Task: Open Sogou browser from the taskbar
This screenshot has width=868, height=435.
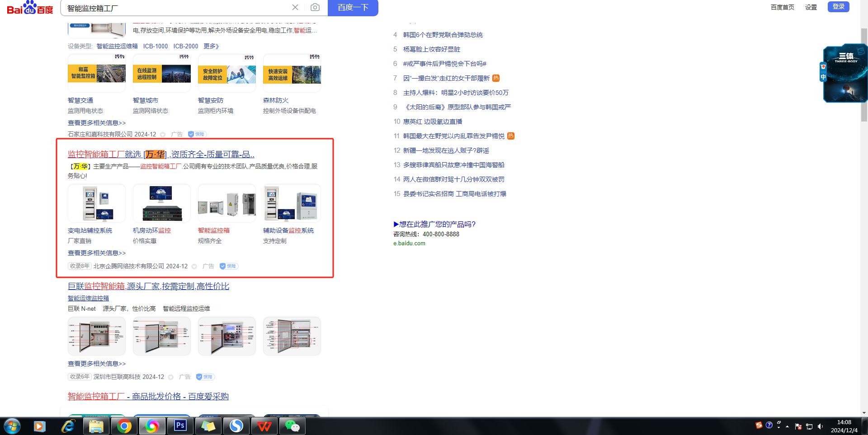Action: (x=236, y=426)
